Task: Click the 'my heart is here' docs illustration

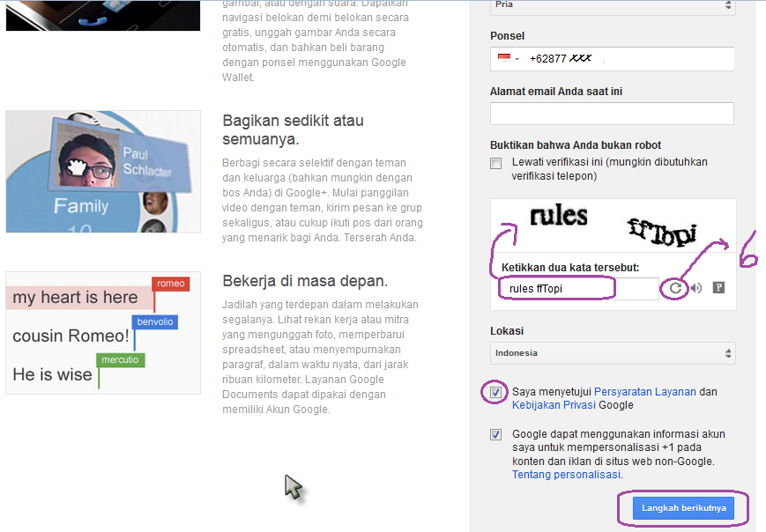Action: pos(103,333)
